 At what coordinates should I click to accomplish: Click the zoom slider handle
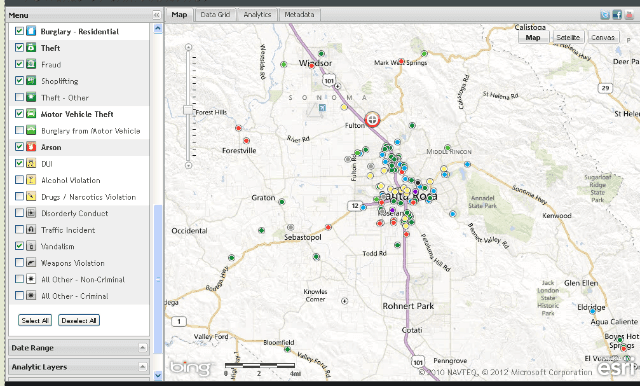coord(188,110)
